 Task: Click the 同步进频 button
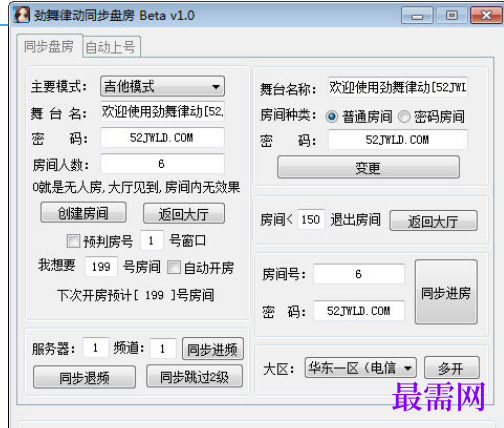coord(213,349)
